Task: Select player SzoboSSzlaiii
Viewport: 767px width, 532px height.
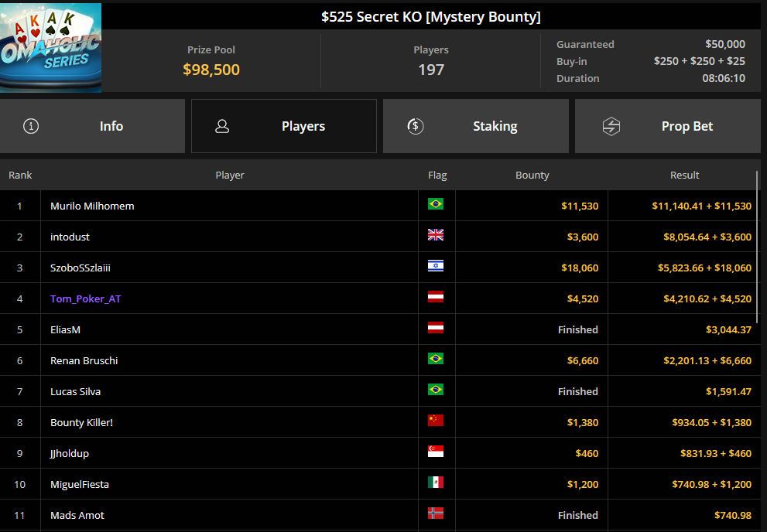Action: click(80, 268)
